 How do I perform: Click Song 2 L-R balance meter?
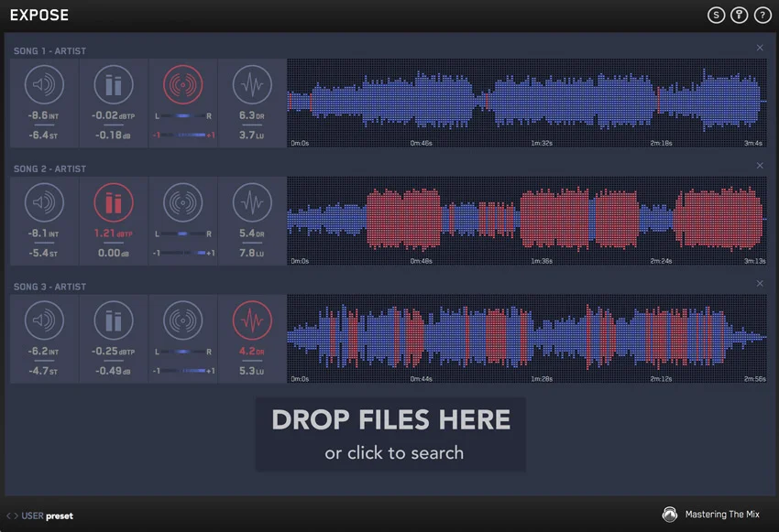[x=182, y=233]
